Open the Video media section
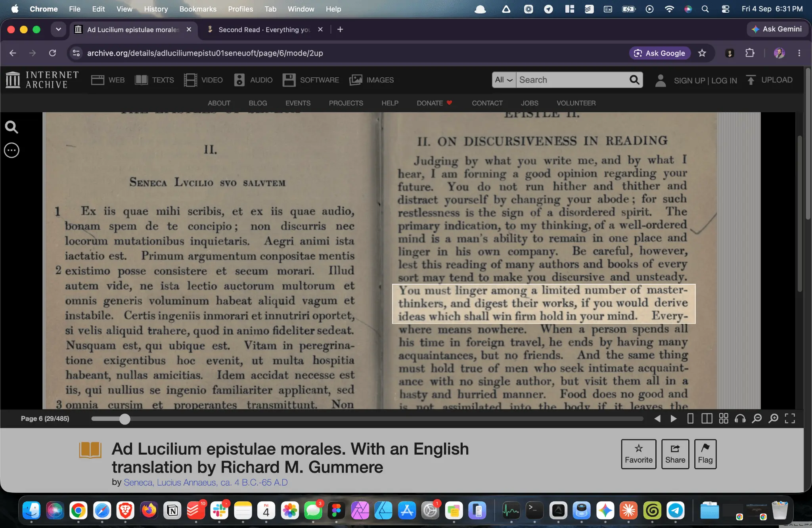812x528 pixels. [203, 80]
